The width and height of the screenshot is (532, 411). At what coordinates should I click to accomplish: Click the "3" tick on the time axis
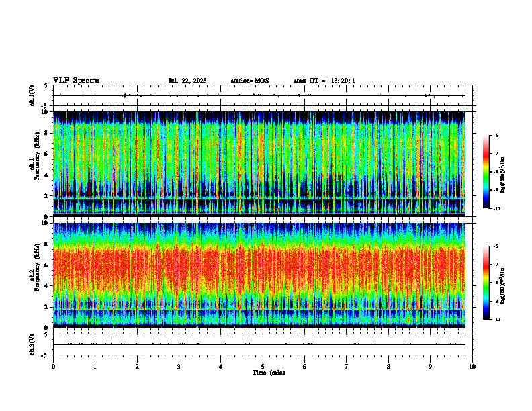click(179, 367)
